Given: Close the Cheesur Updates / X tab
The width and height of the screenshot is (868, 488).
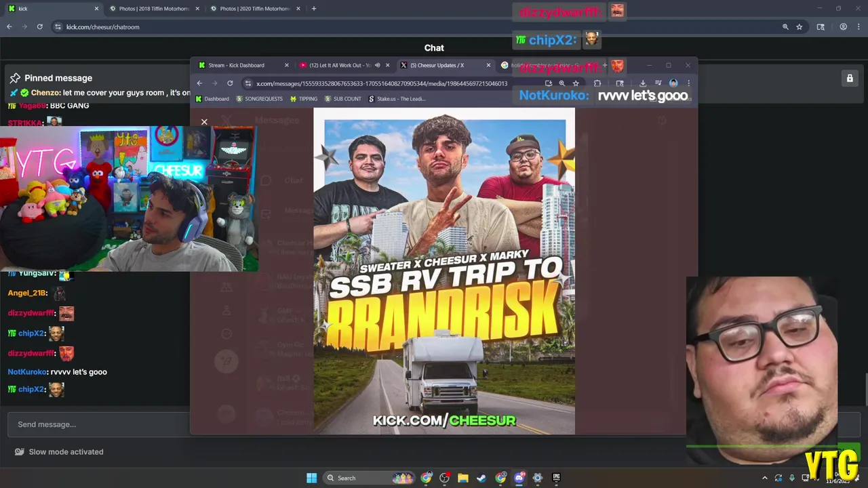Looking at the screenshot, I should [x=488, y=65].
